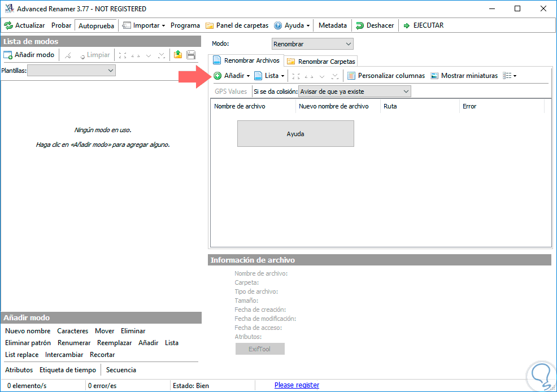The width and height of the screenshot is (557, 392).
Task: Open the Importar dropdown menu
Action: [x=144, y=25]
